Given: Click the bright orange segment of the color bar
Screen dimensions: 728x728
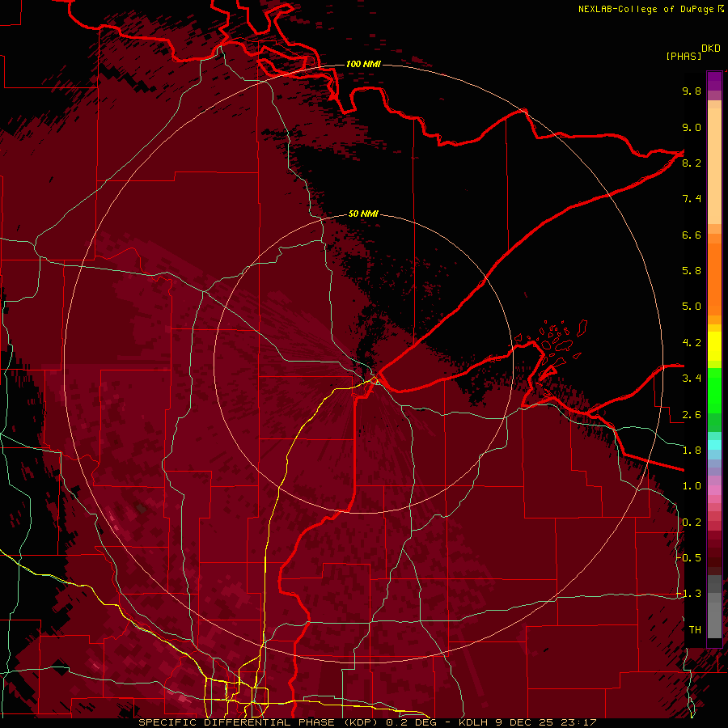Looking at the screenshot, I should 714,278.
